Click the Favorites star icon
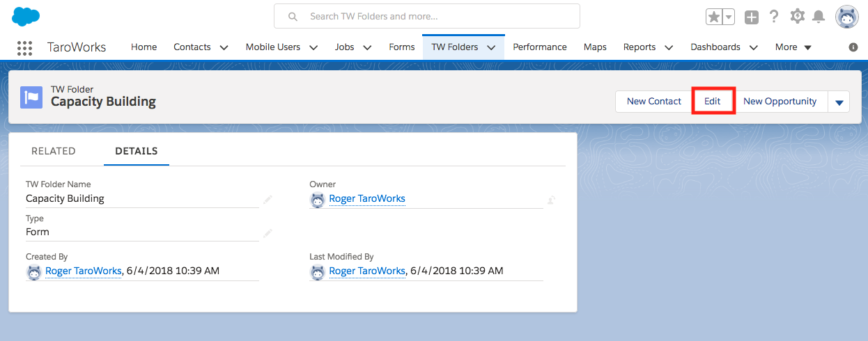The image size is (868, 341). point(714,17)
